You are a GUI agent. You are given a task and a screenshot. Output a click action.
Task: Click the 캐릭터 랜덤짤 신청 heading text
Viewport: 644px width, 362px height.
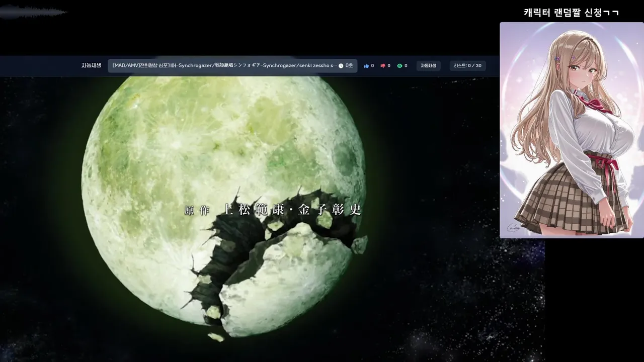tap(571, 13)
